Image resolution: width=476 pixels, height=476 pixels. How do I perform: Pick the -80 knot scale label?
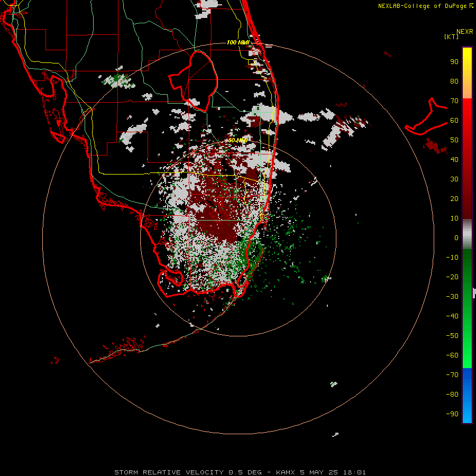[x=452, y=395]
